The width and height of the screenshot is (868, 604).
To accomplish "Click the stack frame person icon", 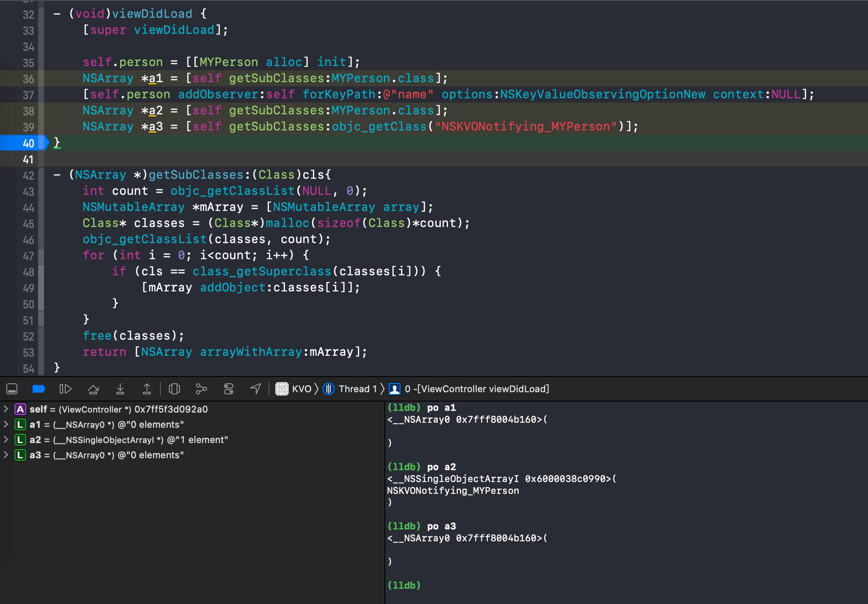I will point(394,389).
